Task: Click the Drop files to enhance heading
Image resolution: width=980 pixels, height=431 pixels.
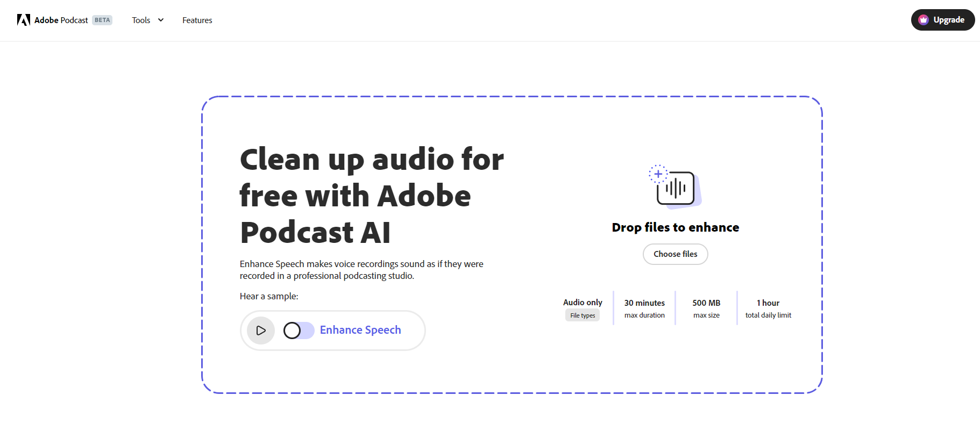Action: pos(675,227)
